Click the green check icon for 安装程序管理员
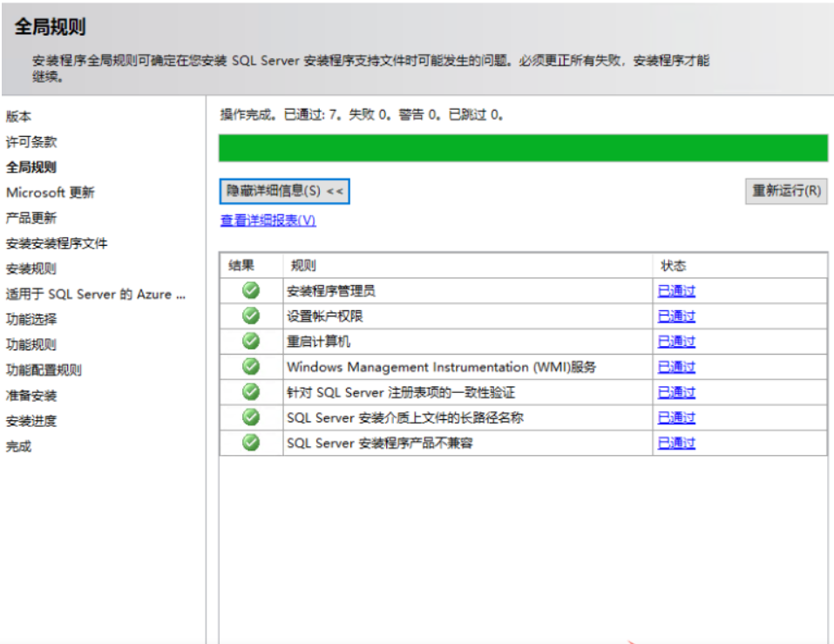 pyautogui.click(x=251, y=290)
